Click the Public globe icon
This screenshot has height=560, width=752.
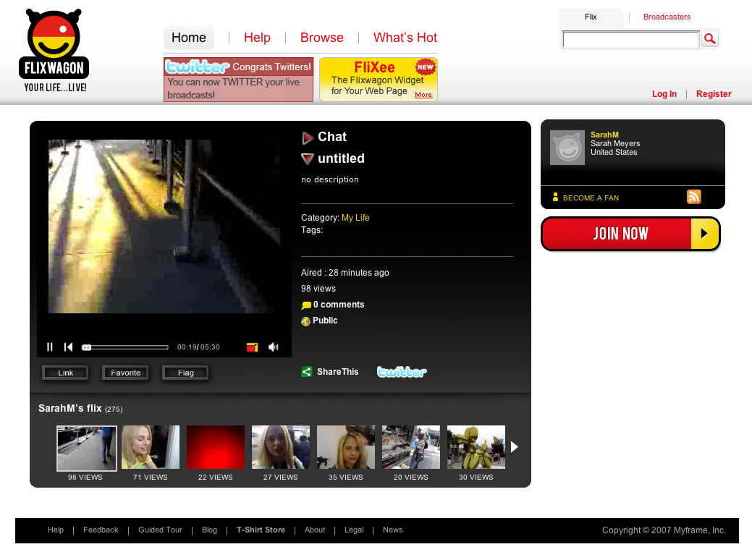pos(305,321)
